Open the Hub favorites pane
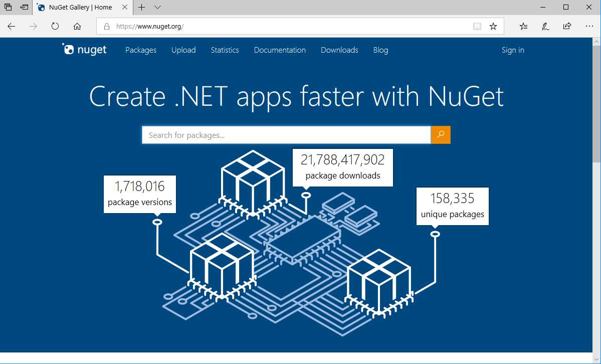601x364 pixels. pyautogui.click(x=523, y=26)
